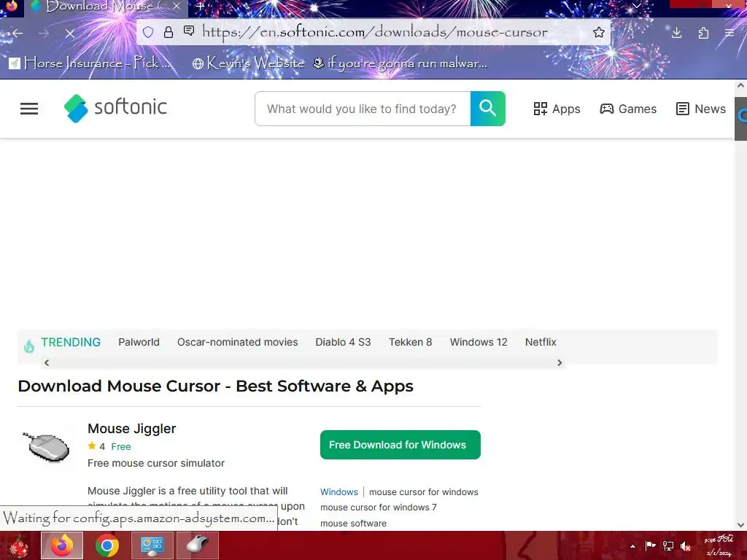Image resolution: width=747 pixels, height=560 pixels.
Task: Open the shield tracking protection icon
Action: 148,32
